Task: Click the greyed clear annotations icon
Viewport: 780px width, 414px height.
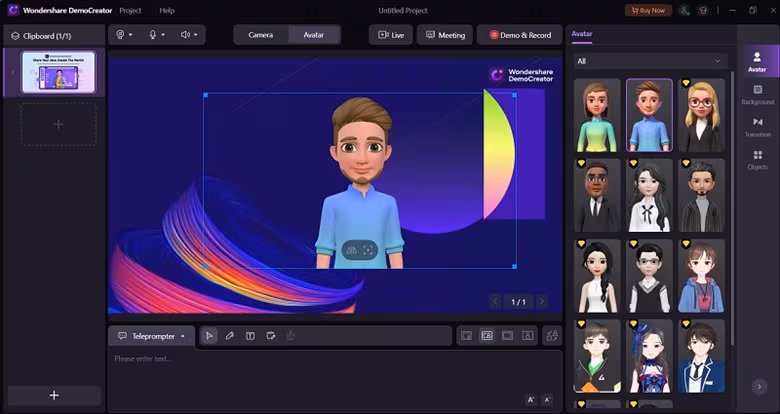Action: (x=291, y=336)
